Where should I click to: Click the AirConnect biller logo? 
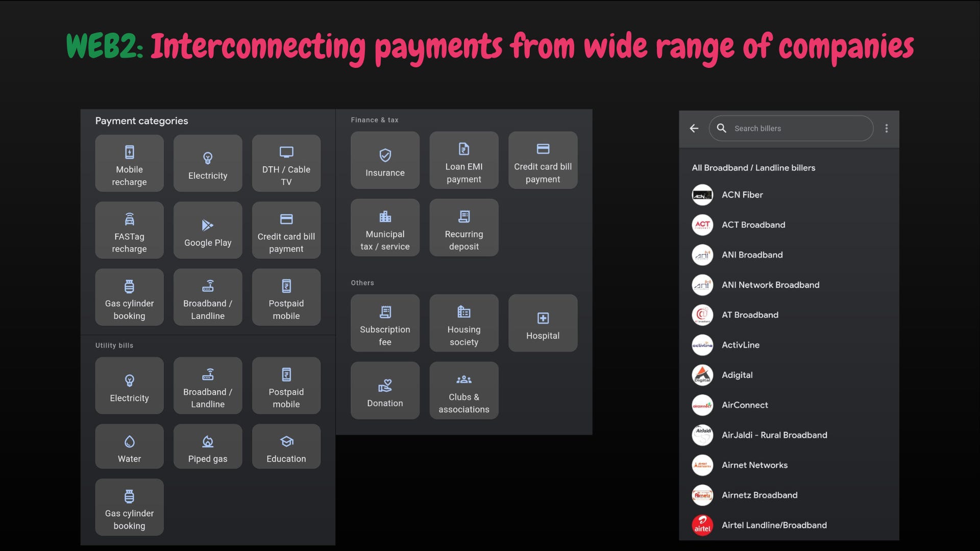pyautogui.click(x=702, y=405)
